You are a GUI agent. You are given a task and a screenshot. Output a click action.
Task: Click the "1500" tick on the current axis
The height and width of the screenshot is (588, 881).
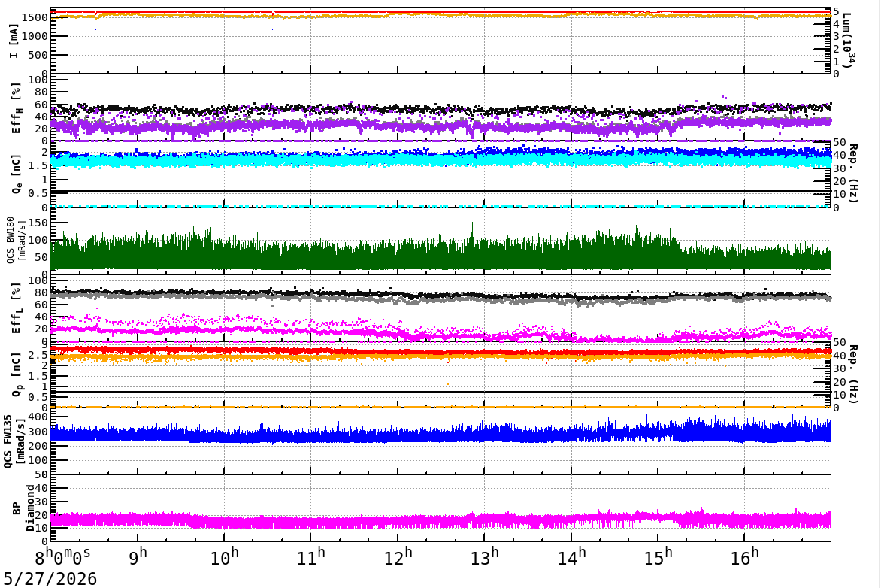tap(35, 17)
